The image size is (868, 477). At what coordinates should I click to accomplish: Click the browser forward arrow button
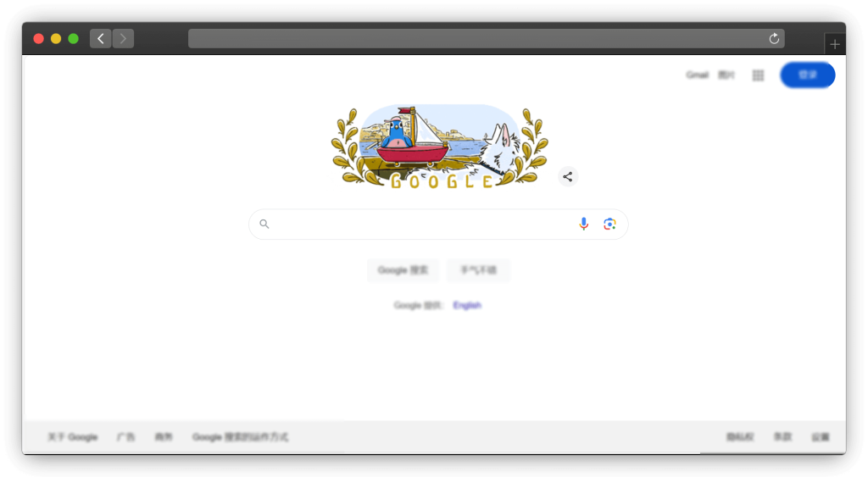[123, 39]
